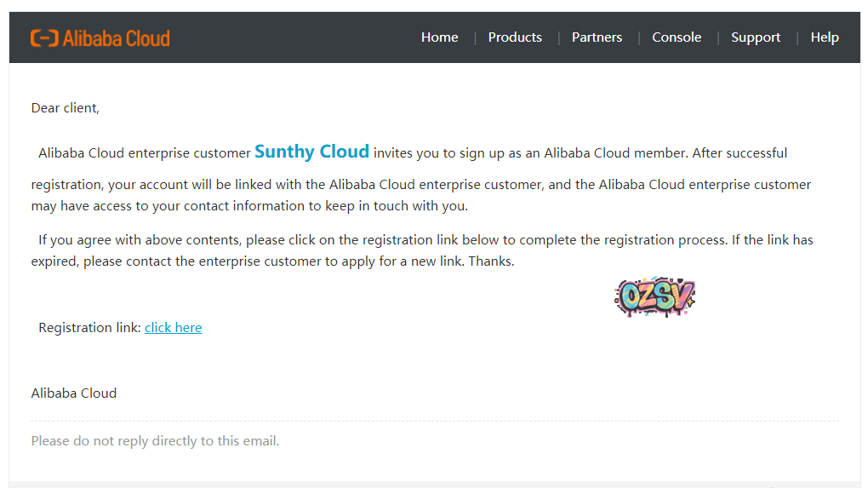This screenshot has height=488, width=868.
Task: Select Partners in the top navigation
Action: [x=597, y=37]
